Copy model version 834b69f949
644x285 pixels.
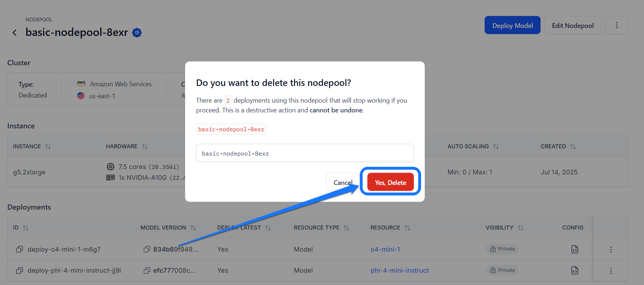tap(147, 249)
